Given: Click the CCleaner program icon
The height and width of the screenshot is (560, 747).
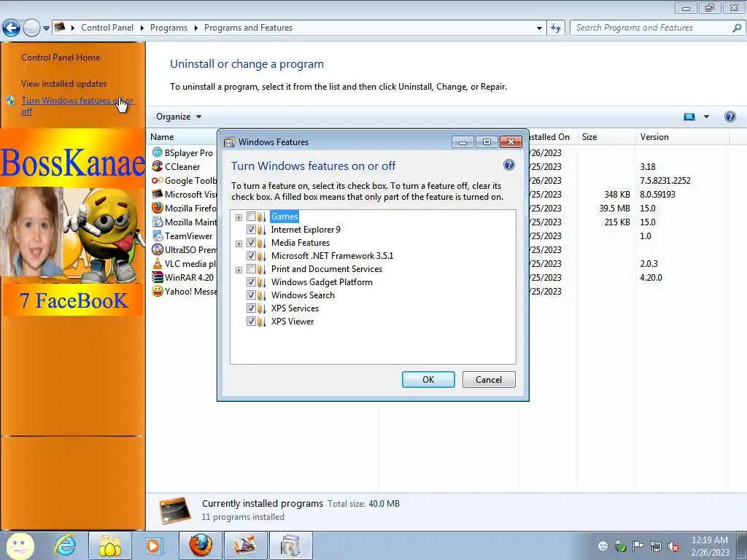Looking at the screenshot, I should tap(158, 166).
